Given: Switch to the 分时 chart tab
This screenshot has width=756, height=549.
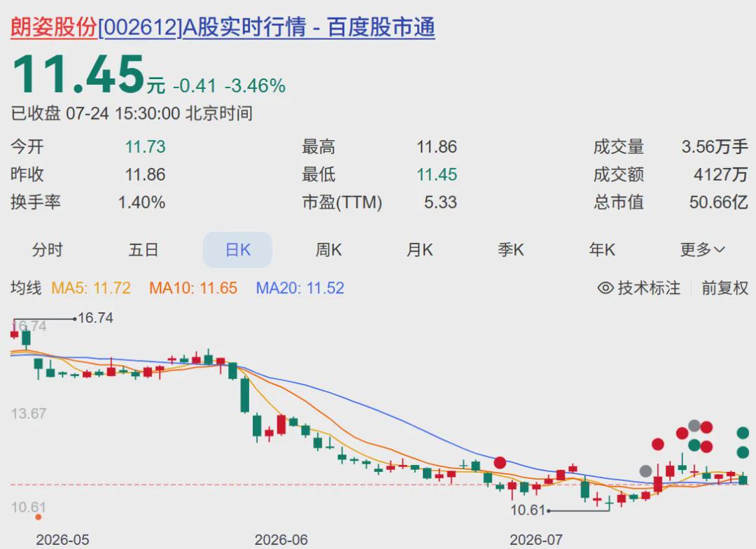Looking at the screenshot, I should 48,250.
